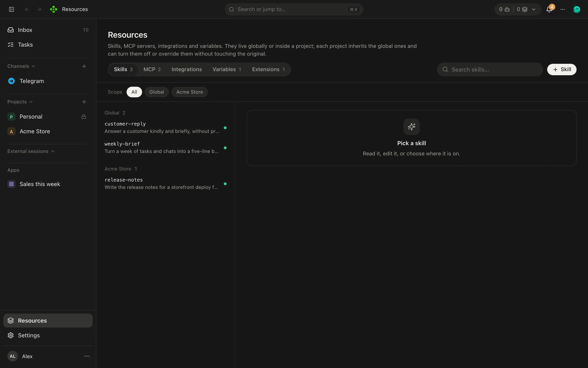This screenshot has height=368, width=588.
Task: Open the notifications bell
Action: pos(549,9)
